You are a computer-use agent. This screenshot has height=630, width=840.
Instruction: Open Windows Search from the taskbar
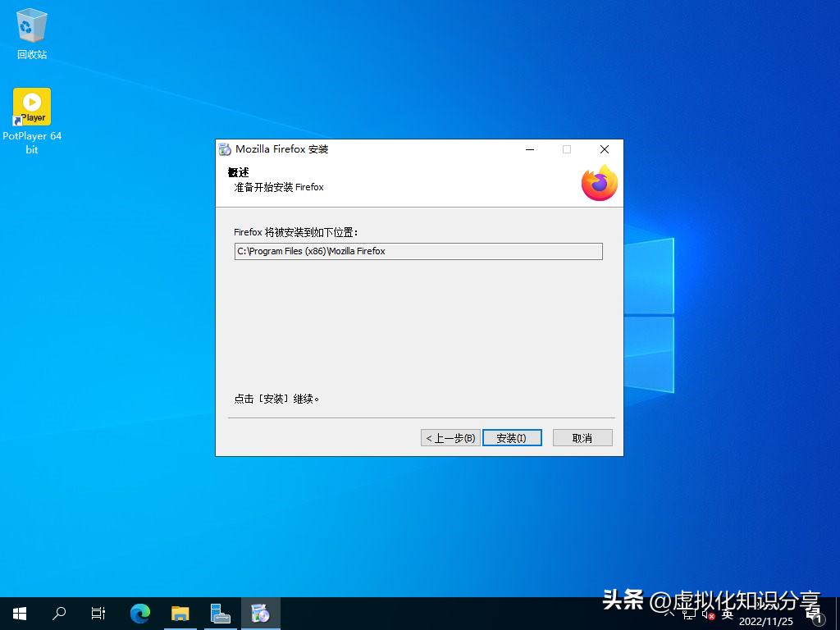click(58, 613)
